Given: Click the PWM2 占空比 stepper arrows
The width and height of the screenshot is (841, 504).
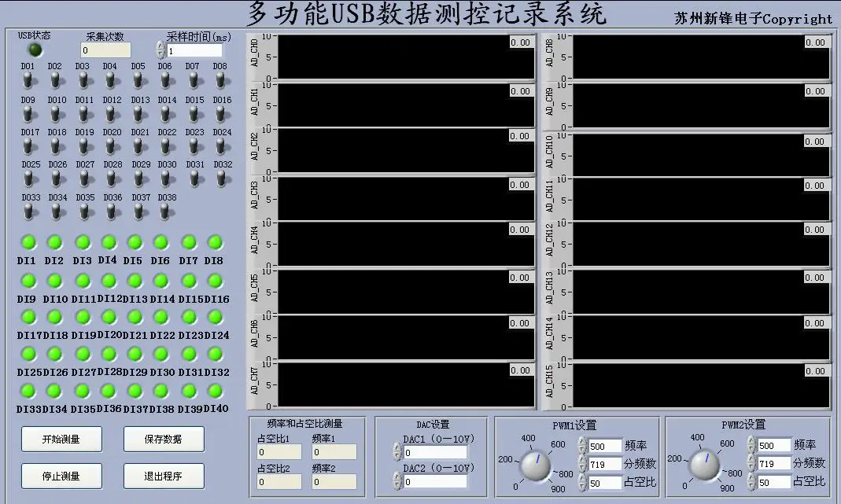Looking at the screenshot, I should point(751,482).
